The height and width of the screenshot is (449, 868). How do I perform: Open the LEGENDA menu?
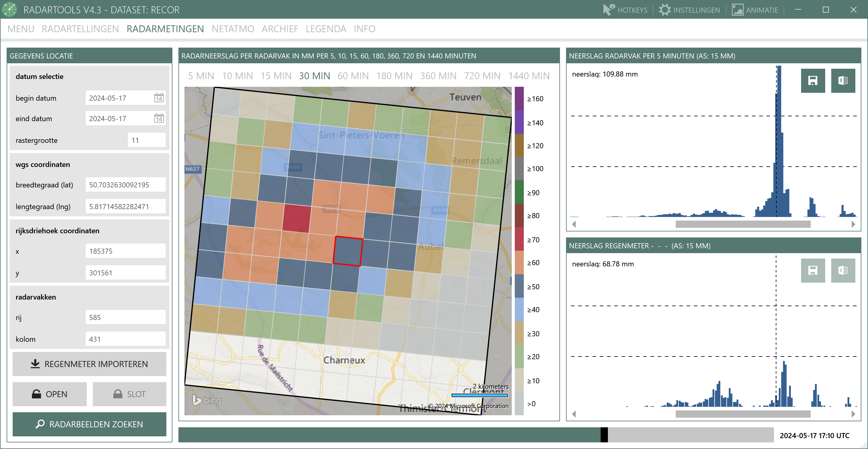coord(325,29)
